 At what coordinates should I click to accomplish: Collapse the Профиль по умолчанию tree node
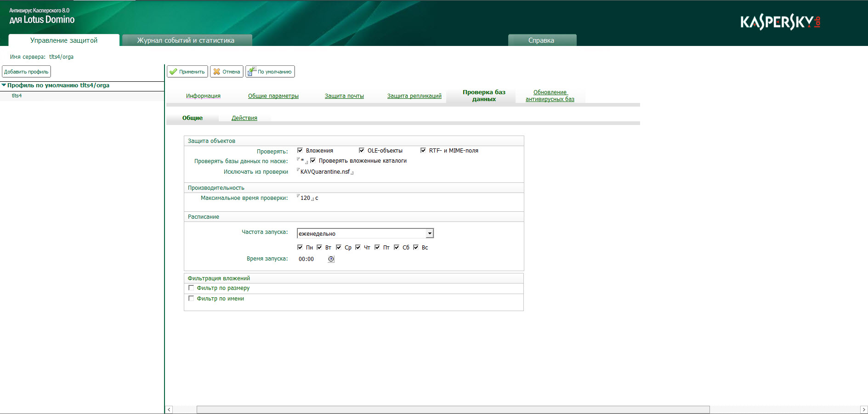point(4,85)
